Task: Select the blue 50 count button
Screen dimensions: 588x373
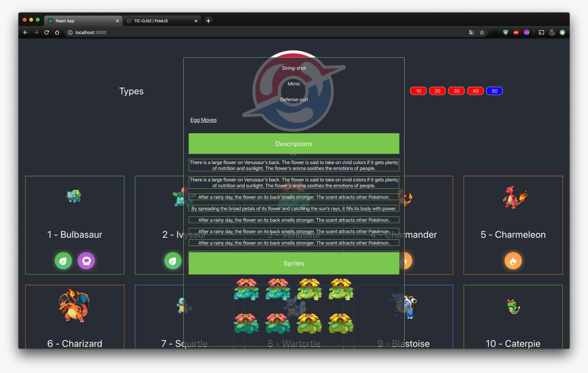Action: point(495,91)
